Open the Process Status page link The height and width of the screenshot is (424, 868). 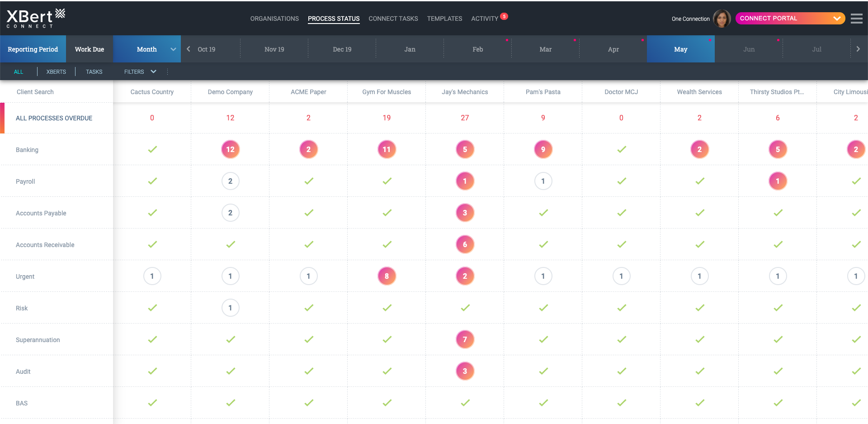(x=334, y=19)
